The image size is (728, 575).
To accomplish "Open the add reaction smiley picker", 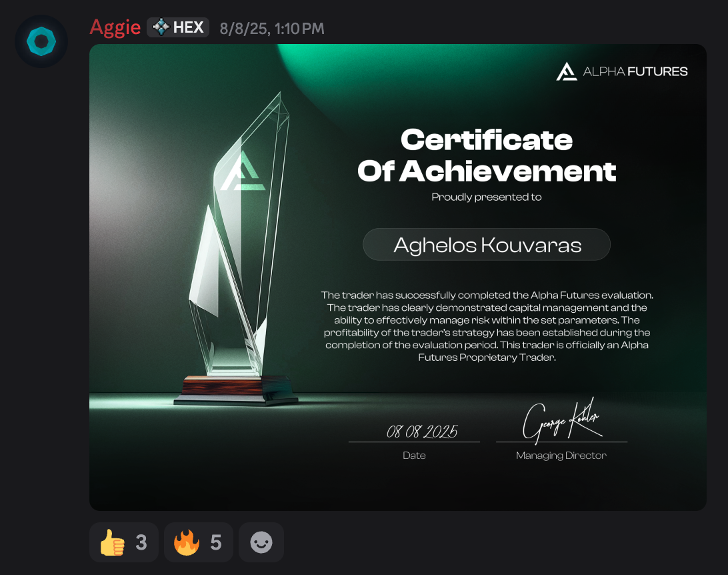I will click(x=261, y=542).
